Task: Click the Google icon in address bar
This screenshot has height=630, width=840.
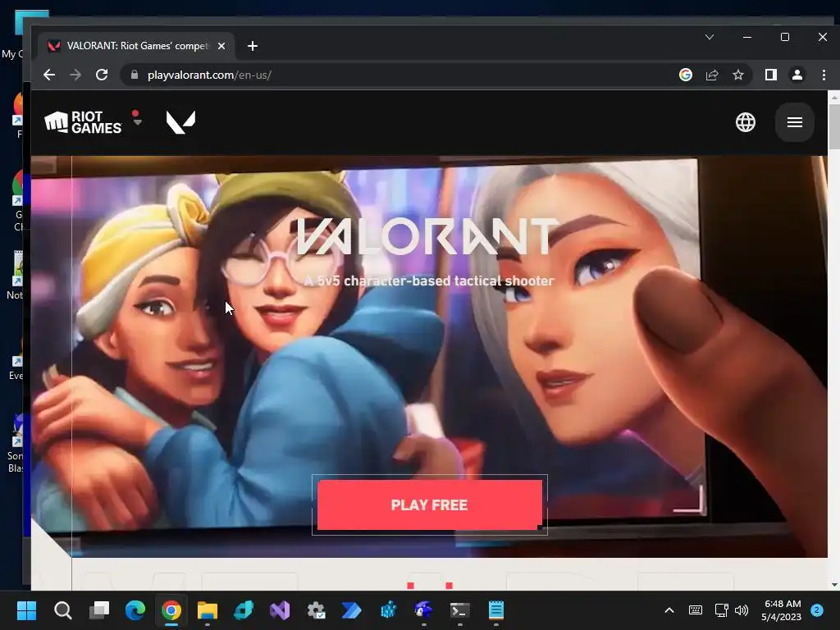Action: click(x=685, y=75)
